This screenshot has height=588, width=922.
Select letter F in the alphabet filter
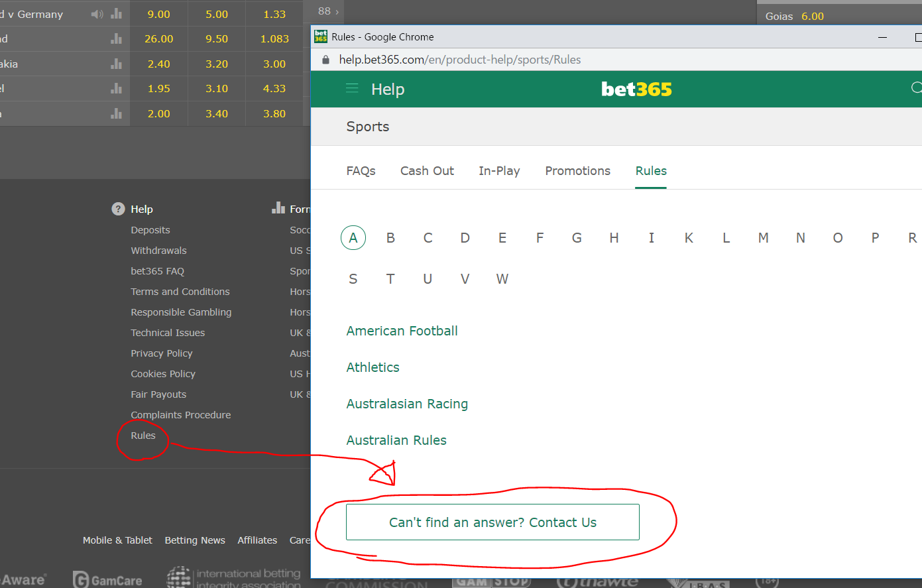point(540,238)
